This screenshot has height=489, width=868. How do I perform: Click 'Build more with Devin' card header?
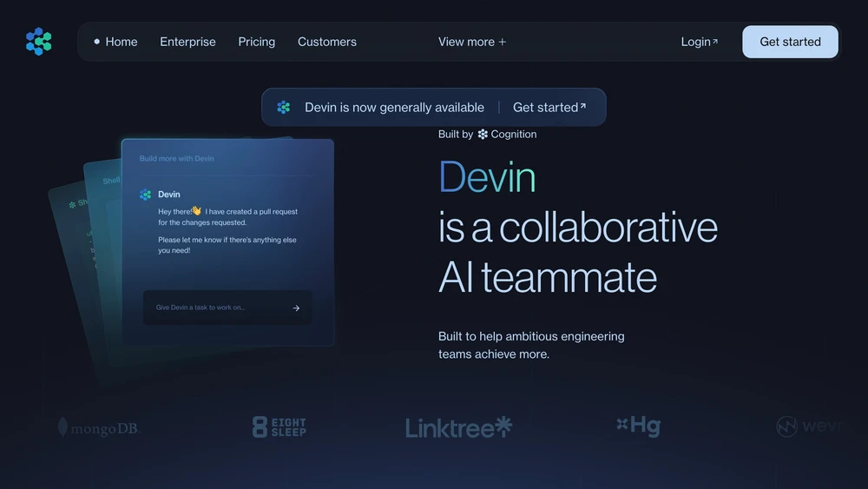point(176,158)
